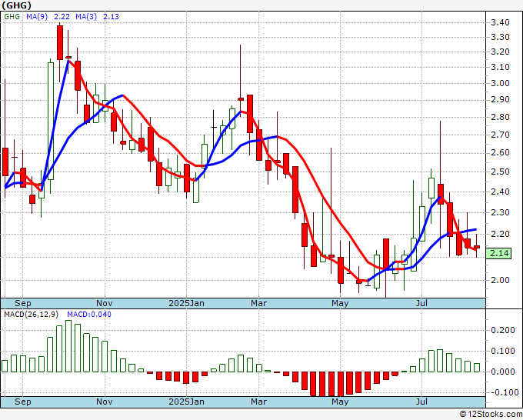The height and width of the screenshot is (420, 523).
Task: Click the 2.90 price axis label
Action: click(500, 99)
